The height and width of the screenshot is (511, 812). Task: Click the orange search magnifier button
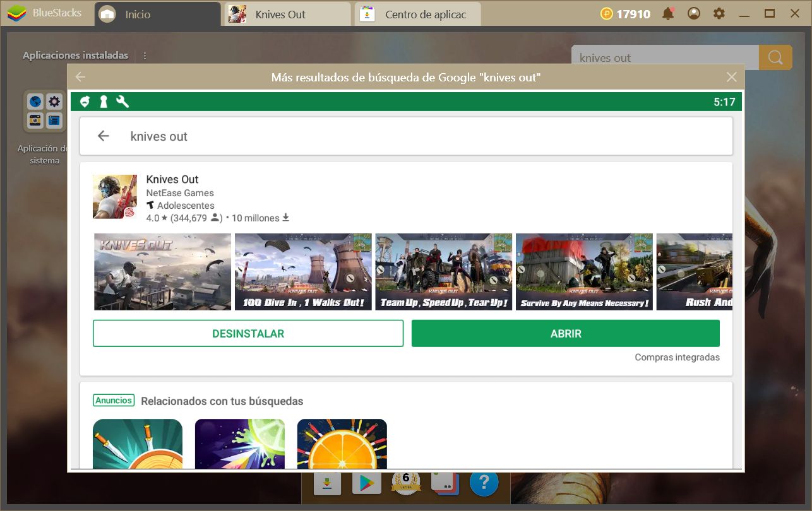(775, 57)
